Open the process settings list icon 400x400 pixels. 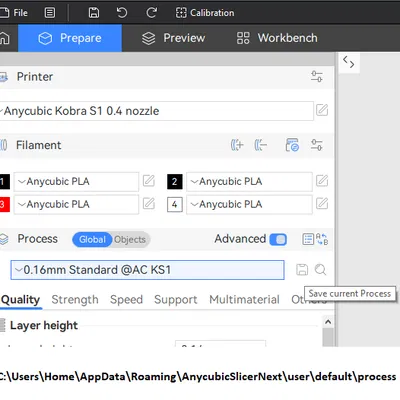coord(308,239)
